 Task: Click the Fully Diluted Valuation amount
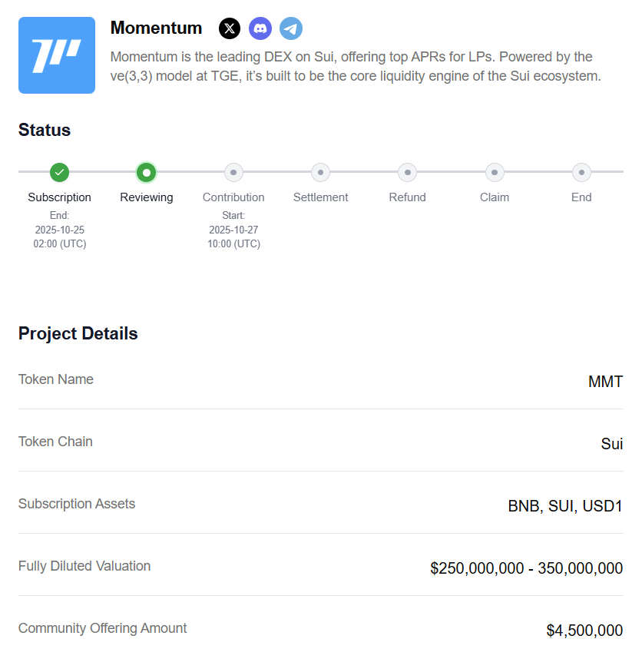[526, 568]
